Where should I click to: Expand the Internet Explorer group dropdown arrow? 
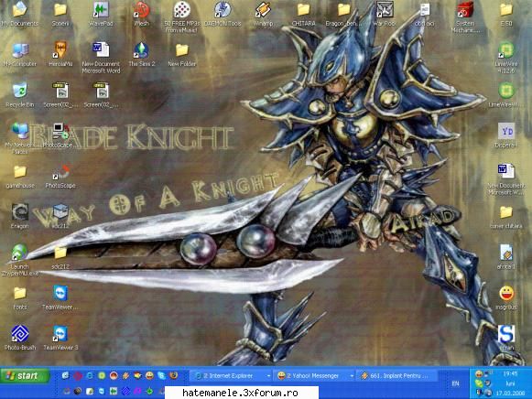tap(268, 376)
